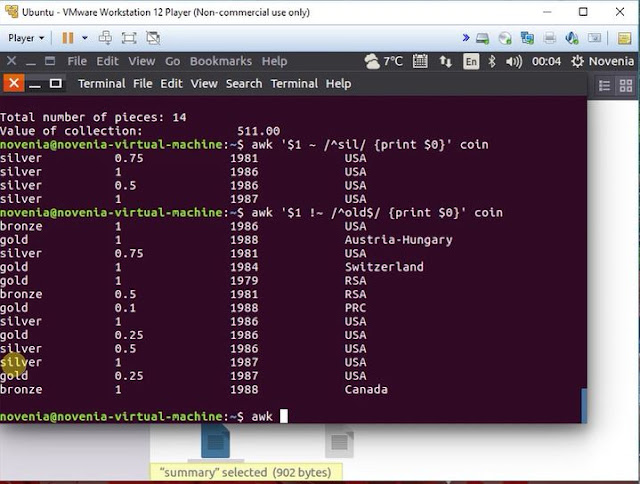Open the Help menu in the top panel
Image resolution: width=640 pixels, height=484 pixels.
pyautogui.click(x=274, y=61)
